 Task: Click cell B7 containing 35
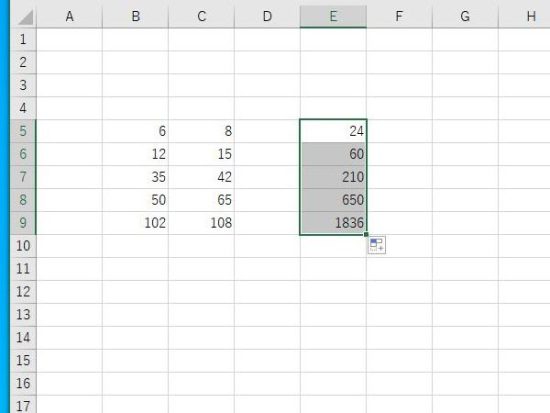[x=135, y=177]
